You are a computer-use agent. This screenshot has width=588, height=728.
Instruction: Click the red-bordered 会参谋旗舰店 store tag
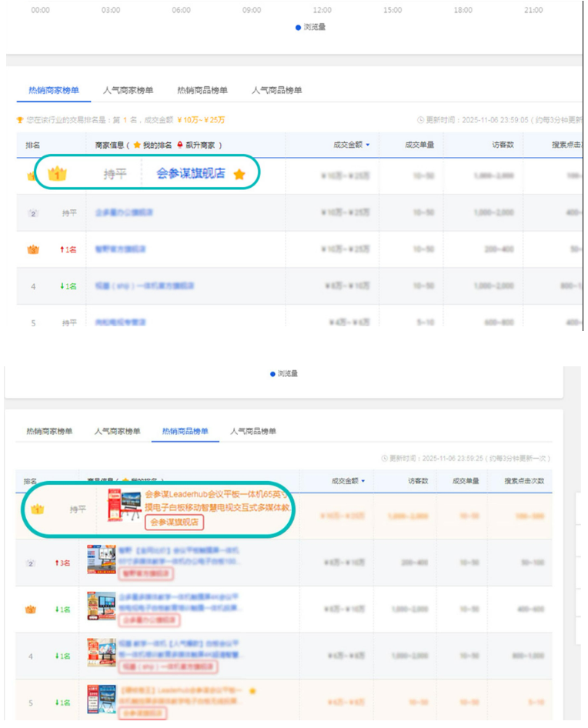point(174,523)
